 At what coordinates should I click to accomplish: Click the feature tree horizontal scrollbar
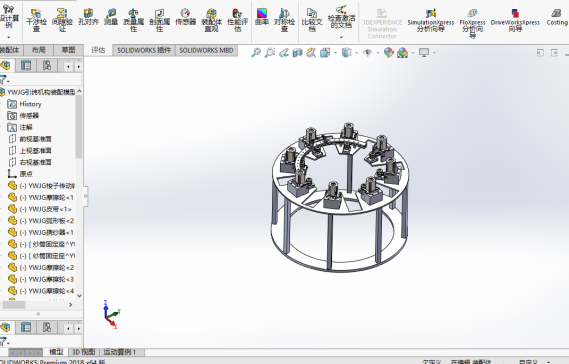click(x=14, y=305)
